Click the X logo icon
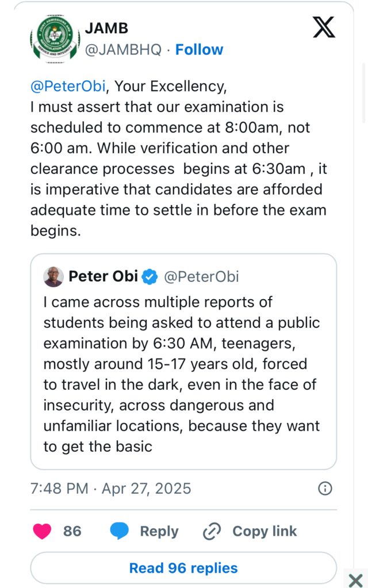Screen dimensions: 368x588 point(324,28)
